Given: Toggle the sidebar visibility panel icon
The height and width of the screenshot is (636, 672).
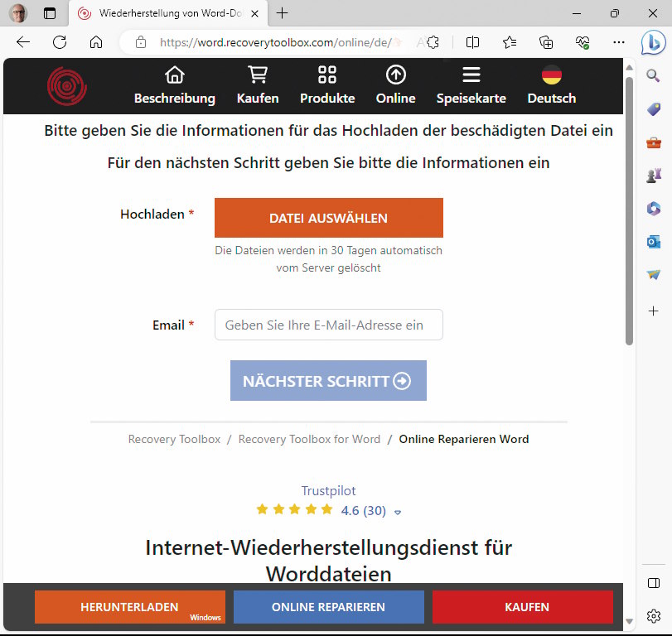Looking at the screenshot, I should (654, 583).
